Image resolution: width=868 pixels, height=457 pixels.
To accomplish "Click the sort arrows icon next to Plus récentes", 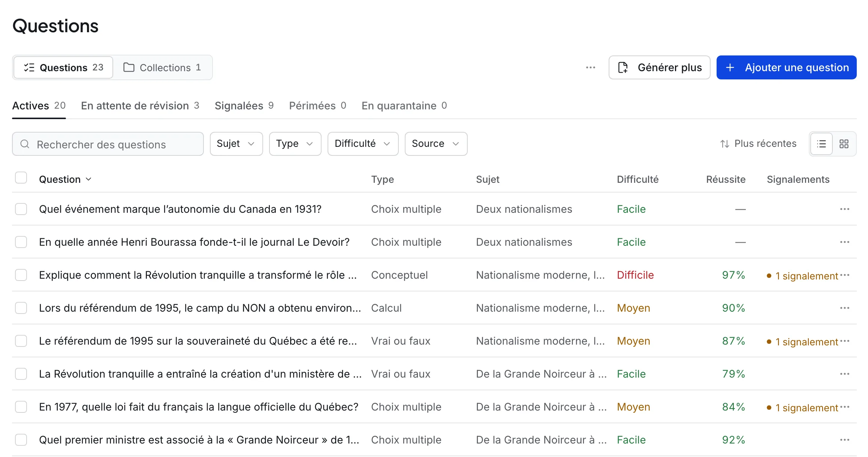I will (x=724, y=144).
